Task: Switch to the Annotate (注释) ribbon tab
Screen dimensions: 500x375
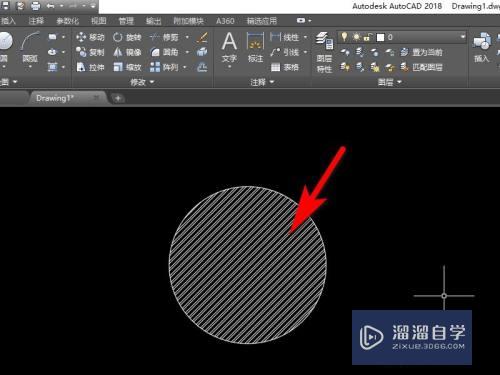Action: pos(36,21)
